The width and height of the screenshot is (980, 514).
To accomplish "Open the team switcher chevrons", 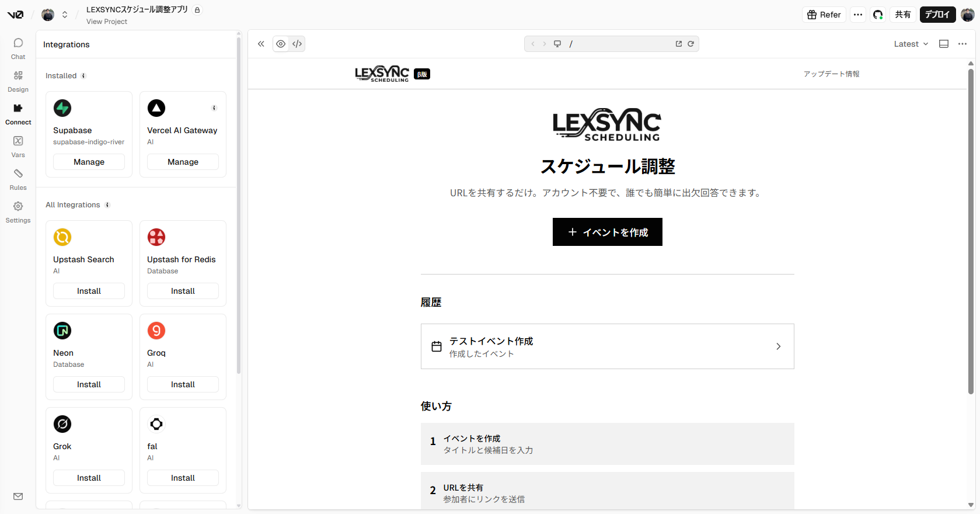I will (x=65, y=15).
